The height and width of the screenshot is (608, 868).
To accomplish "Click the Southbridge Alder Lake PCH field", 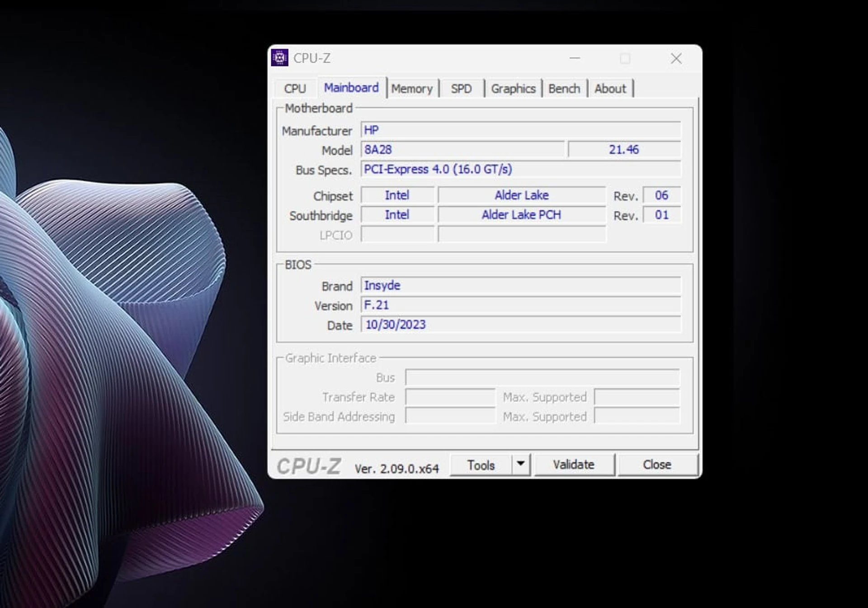I will coord(522,214).
